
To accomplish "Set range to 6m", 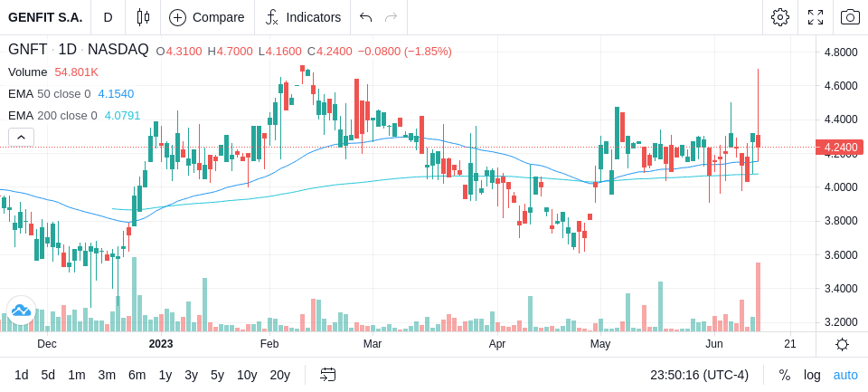I will 137,376.
